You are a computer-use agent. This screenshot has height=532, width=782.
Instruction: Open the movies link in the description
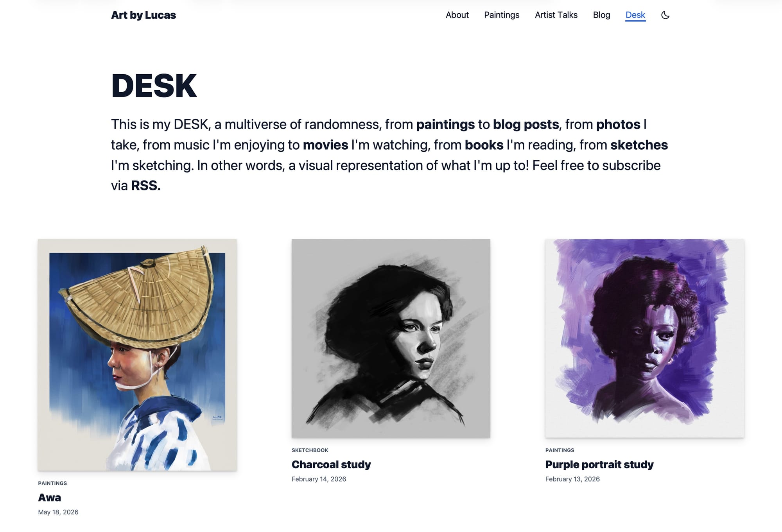pos(325,145)
